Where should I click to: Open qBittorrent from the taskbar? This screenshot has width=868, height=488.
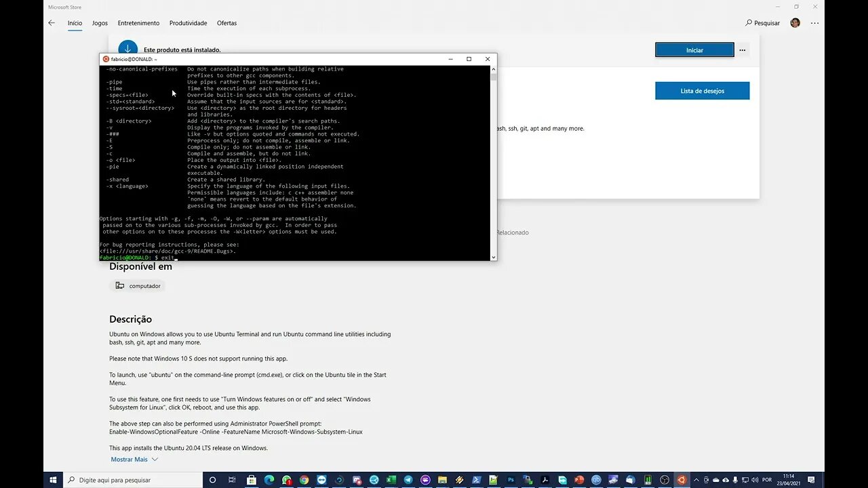(x=597, y=480)
